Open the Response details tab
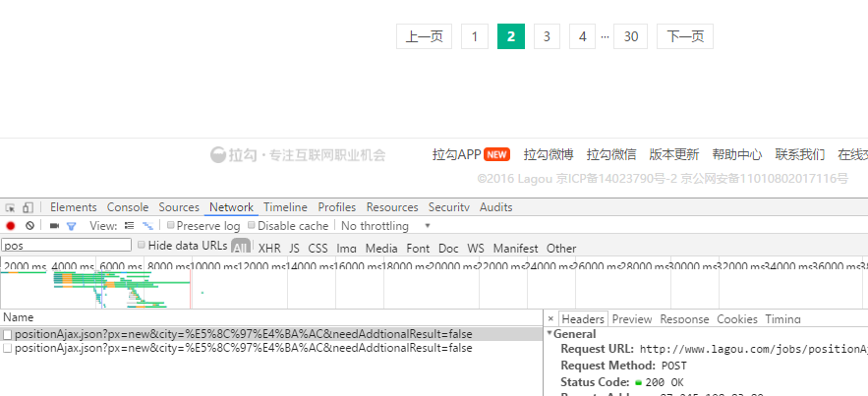This screenshot has height=396, width=868. (684, 319)
